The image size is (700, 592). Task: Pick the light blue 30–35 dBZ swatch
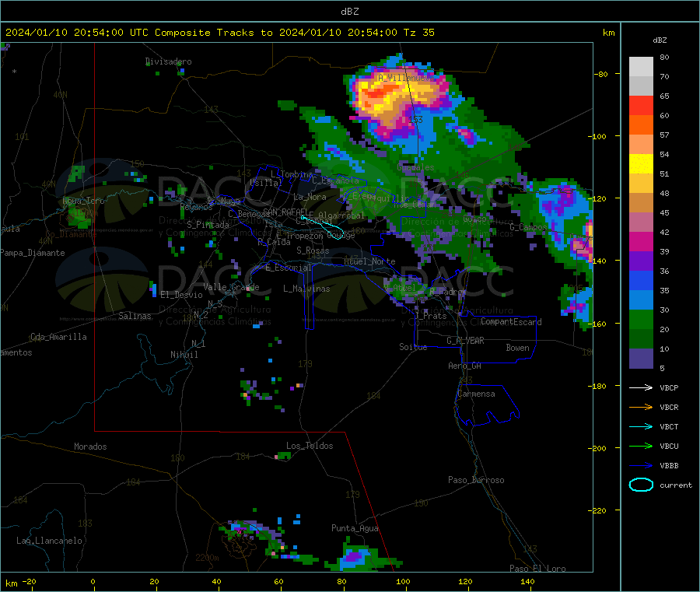click(x=641, y=300)
